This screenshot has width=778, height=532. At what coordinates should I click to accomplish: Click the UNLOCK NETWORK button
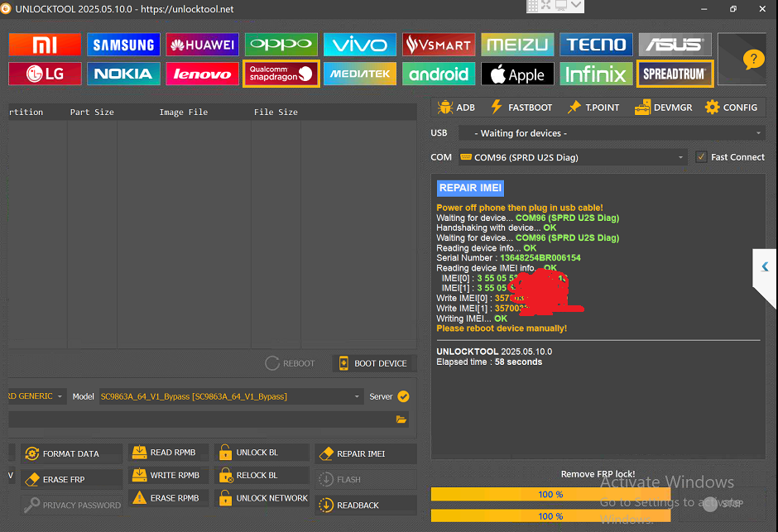pyautogui.click(x=262, y=498)
